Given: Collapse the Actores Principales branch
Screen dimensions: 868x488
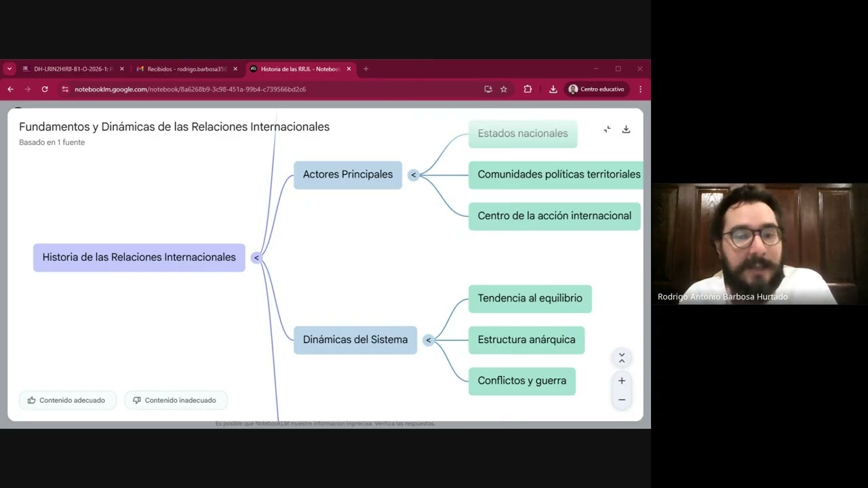Looking at the screenshot, I should click(x=413, y=175).
